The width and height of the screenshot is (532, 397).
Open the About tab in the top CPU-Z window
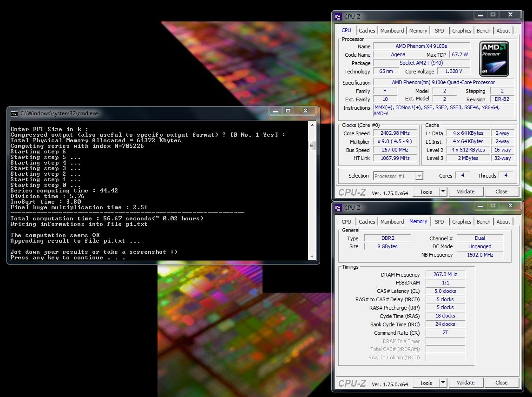503,31
